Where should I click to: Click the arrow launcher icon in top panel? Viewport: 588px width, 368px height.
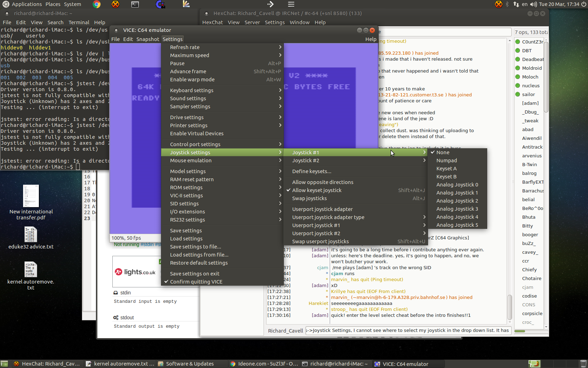[270, 4]
